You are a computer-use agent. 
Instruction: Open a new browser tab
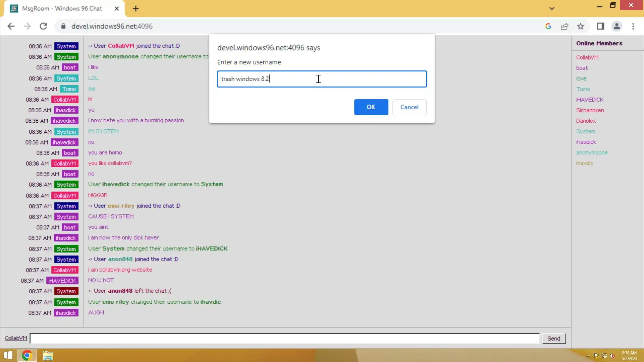[x=136, y=9]
